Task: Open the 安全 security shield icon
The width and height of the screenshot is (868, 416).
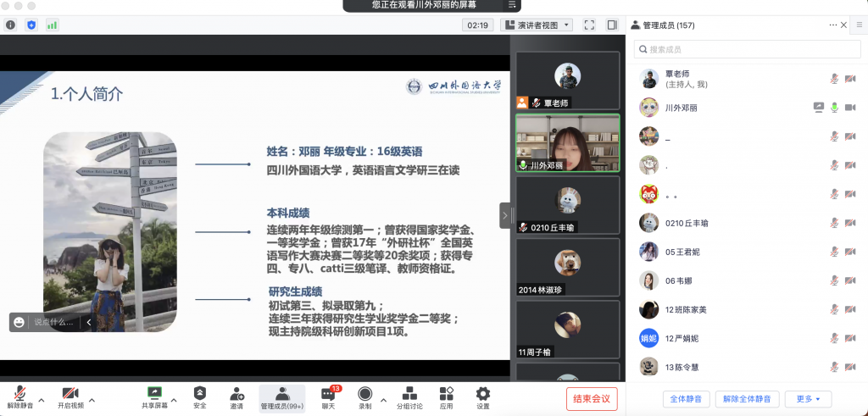Action: [x=199, y=397]
